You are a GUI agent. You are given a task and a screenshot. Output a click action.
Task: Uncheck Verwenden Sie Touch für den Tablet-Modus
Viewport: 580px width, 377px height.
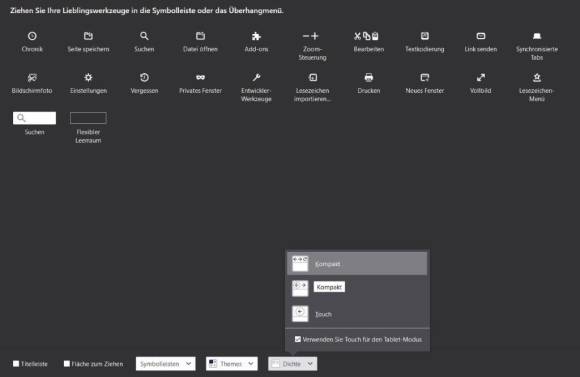point(298,339)
